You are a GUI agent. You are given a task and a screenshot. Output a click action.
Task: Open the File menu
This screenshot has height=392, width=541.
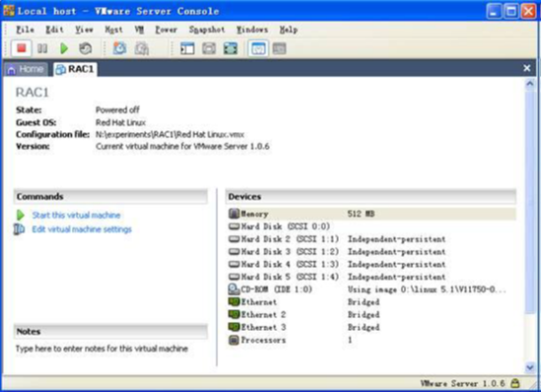coord(25,30)
